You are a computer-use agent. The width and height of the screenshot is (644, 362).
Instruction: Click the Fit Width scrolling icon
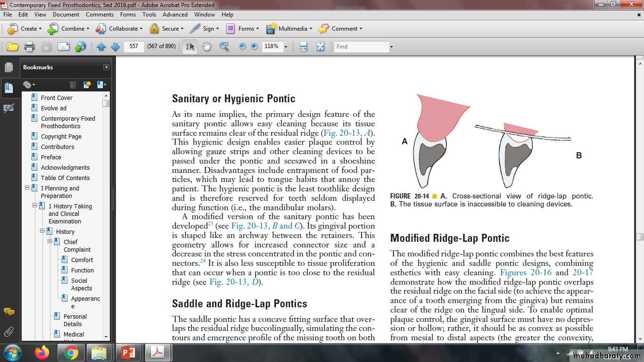tap(303, 47)
